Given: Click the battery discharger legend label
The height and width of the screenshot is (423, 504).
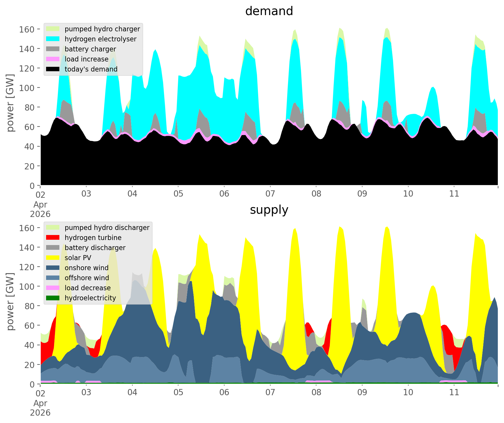Looking at the screenshot, I should click(95, 248).
